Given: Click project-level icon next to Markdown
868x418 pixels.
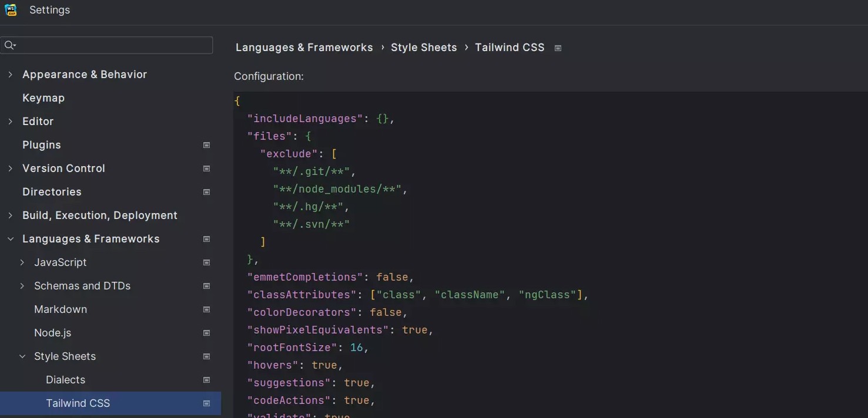Looking at the screenshot, I should 206,309.
